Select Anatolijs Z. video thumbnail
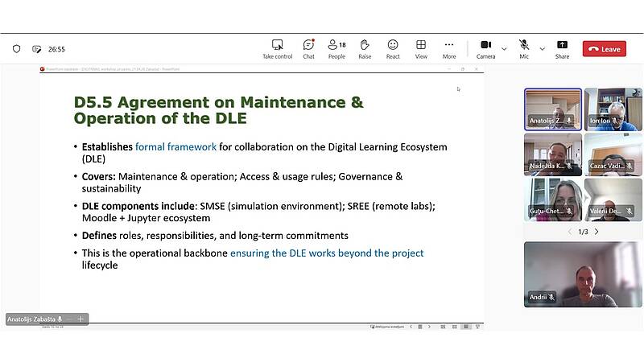The width and height of the screenshot is (644, 362). pos(552,109)
